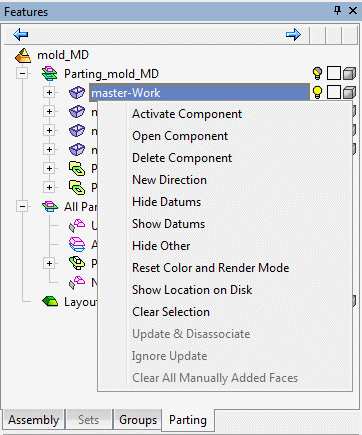362x435 pixels.
Task: Toggle the lightbulb visibility for Parting_mold_MD
Action: pyautogui.click(x=317, y=73)
